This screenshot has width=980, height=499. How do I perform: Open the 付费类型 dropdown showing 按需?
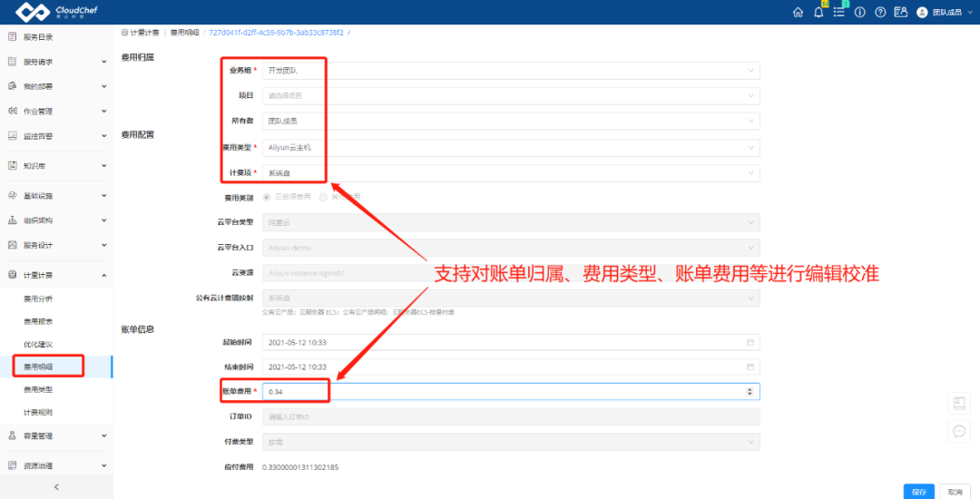tap(511, 442)
